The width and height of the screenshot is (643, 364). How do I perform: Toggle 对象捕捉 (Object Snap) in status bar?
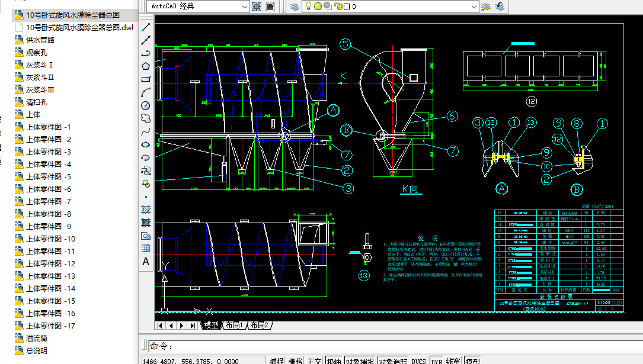[360, 360]
